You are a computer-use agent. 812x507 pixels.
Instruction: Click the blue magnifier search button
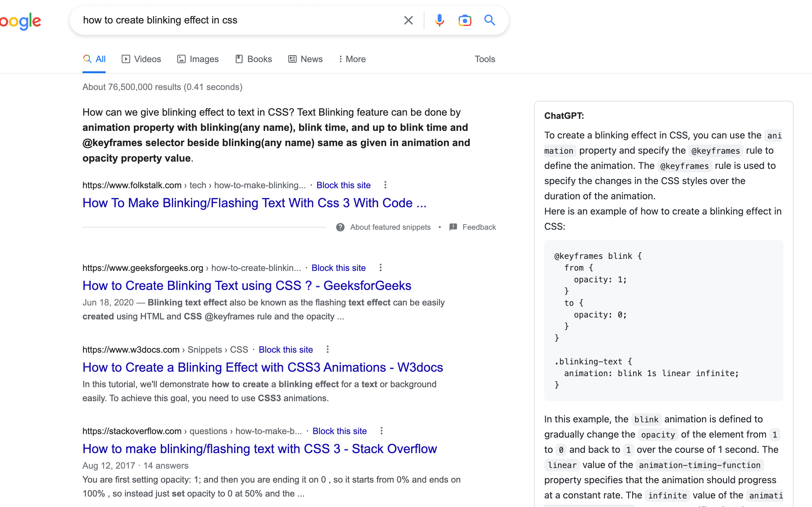click(x=490, y=21)
